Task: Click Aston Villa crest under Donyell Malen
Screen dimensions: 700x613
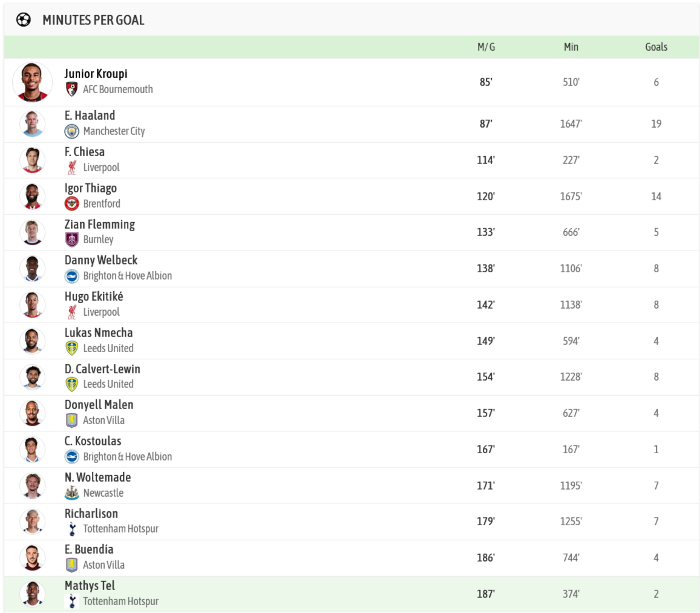Action: tap(72, 420)
